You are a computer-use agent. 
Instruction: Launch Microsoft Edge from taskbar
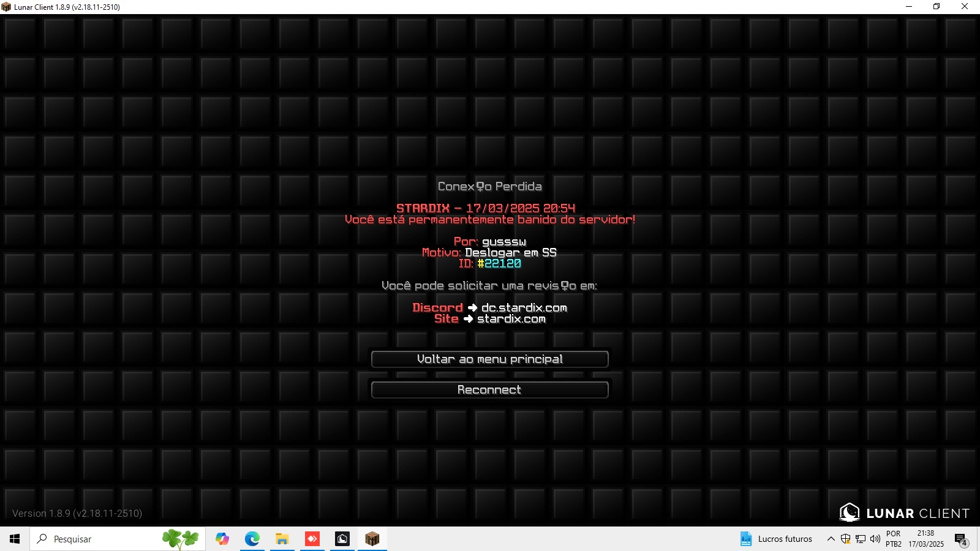[x=252, y=539]
